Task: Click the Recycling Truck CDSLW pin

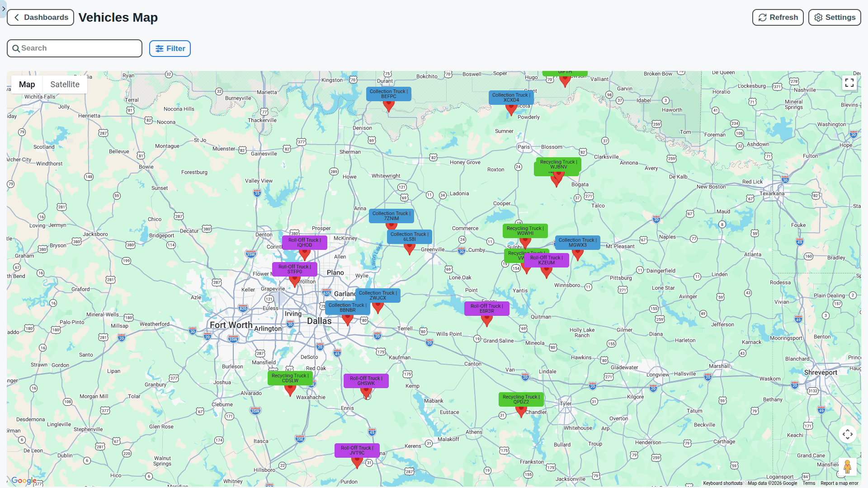Action: click(x=290, y=389)
